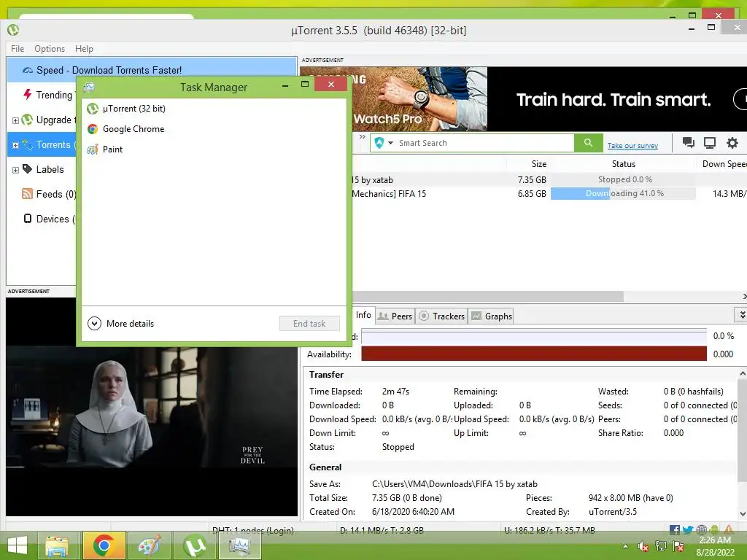Click the clock showing 2:26 AM

click(715, 540)
